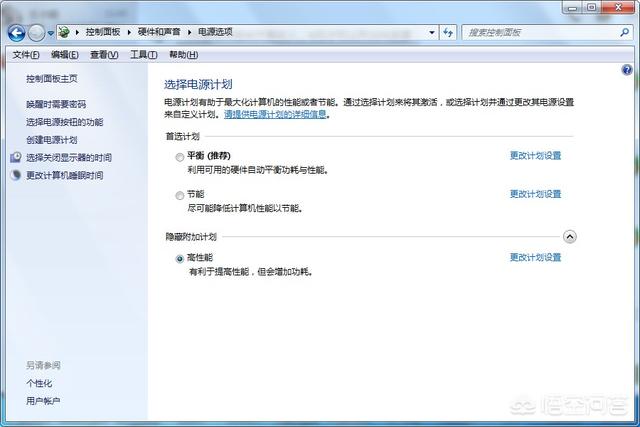Click the 首选计划 section label
640x427 pixels.
point(182,136)
